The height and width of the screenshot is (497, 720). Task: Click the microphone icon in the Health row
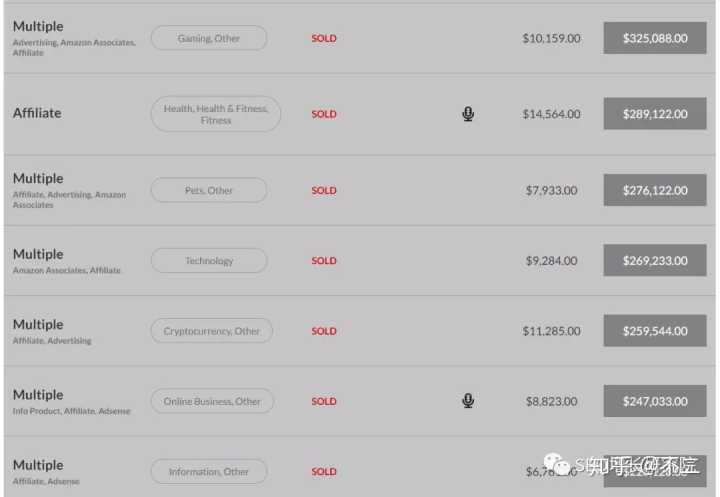(468, 114)
